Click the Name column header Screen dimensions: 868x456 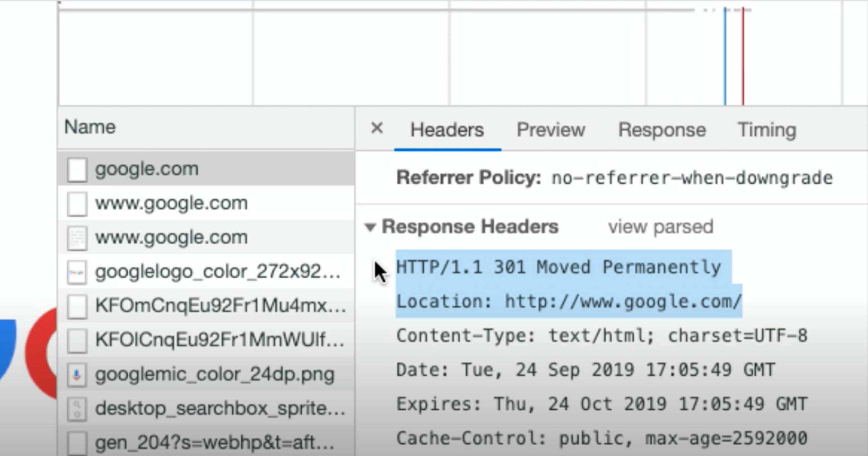[206, 127]
